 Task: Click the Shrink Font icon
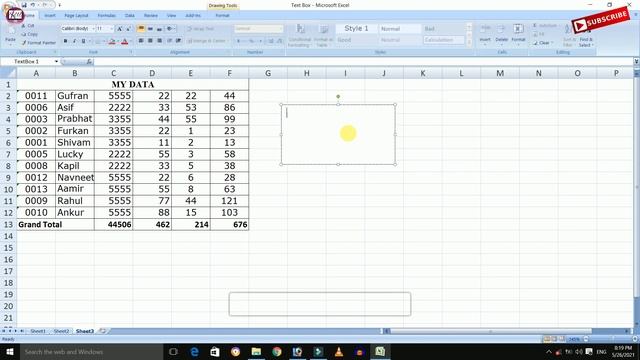[x=128, y=29]
